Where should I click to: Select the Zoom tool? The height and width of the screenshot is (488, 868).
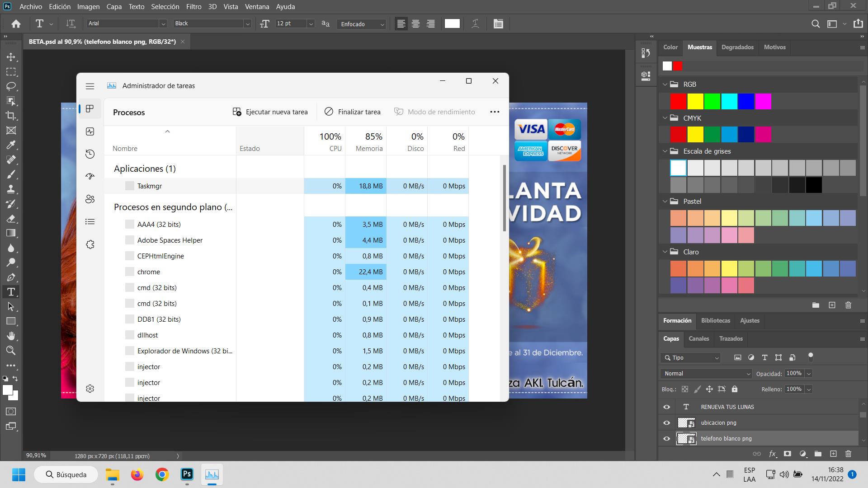[11, 351]
